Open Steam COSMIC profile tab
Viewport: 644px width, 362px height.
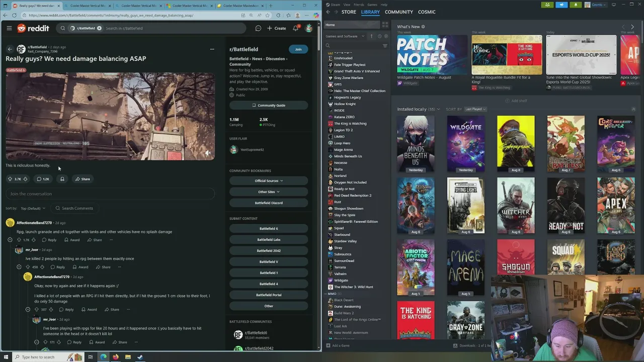(x=427, y=12)
